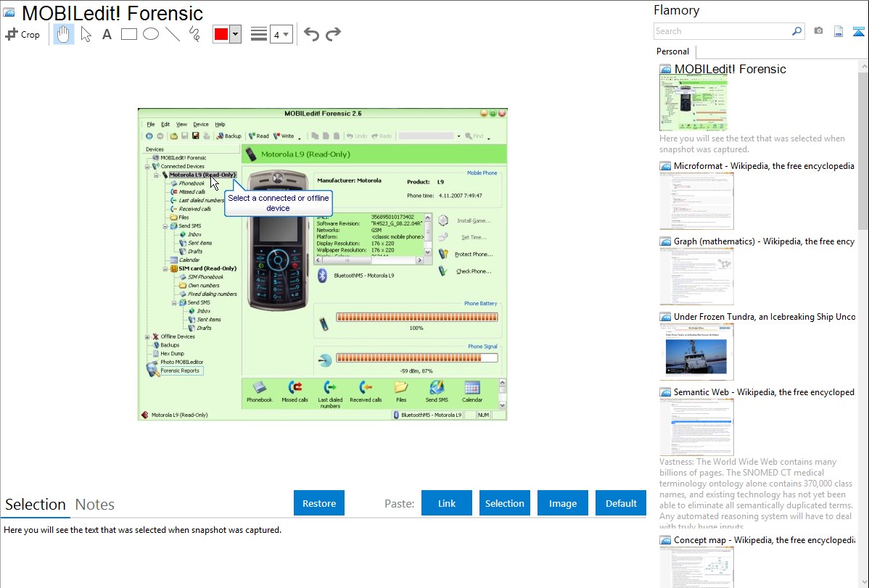The image size is (869, 588).
Task: Click the red color swatch
Action: 221,34
